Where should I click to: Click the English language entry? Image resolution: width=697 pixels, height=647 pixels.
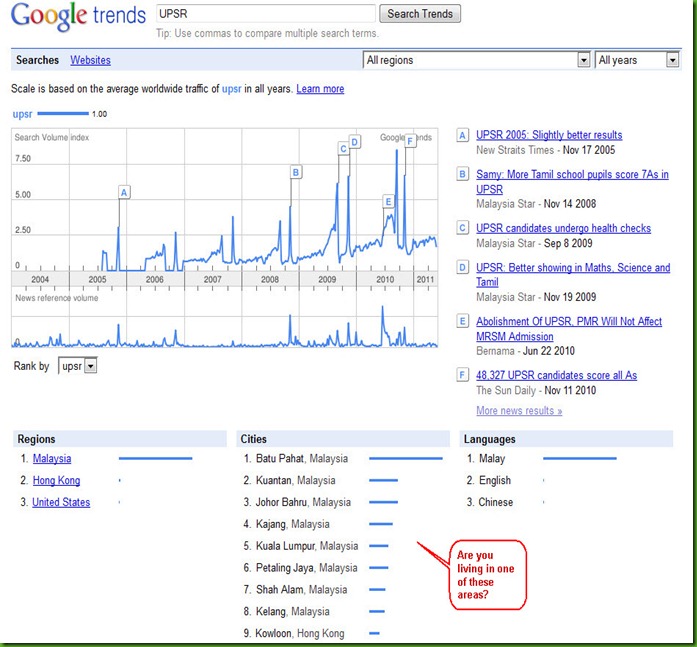[495, 480]
